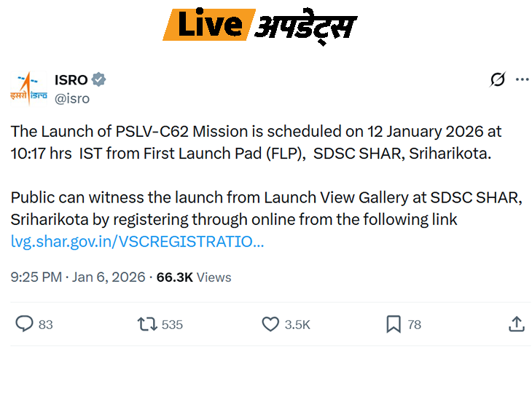Viewport: 532px width, 399px height.
Task: Click the 3.5K likes count
Action: click(297, 325)
